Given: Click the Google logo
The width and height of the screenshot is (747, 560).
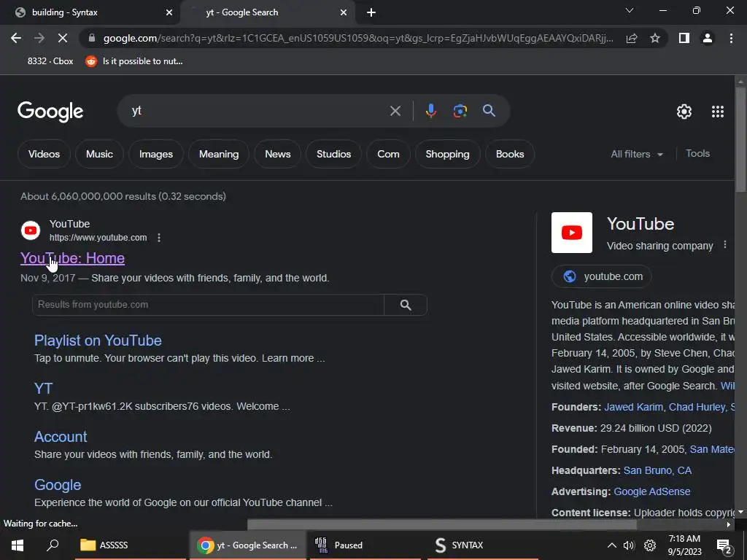Looking at the screenshot, I should 50,112.
